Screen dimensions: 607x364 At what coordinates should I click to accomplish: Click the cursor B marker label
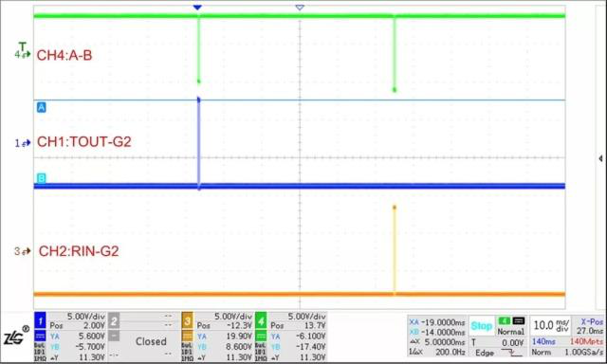coord(41,178)
